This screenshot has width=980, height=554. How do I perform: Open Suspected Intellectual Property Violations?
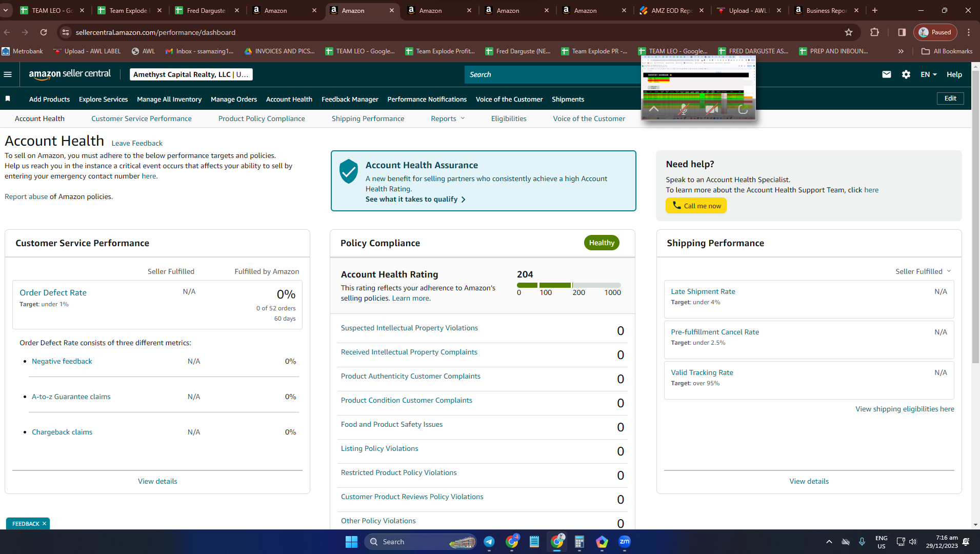(409, 328)
